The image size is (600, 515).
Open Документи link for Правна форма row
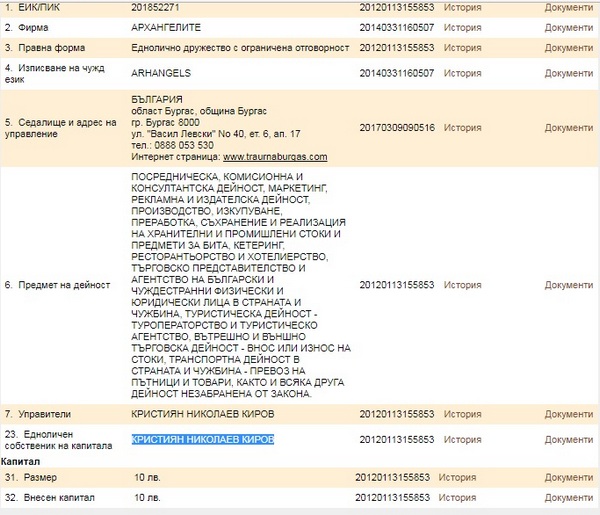coord(569,48)
